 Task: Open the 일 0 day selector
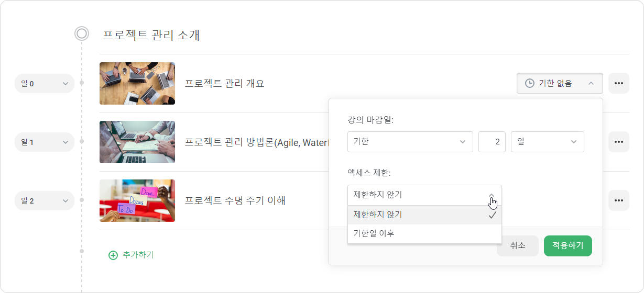(45, 83)
